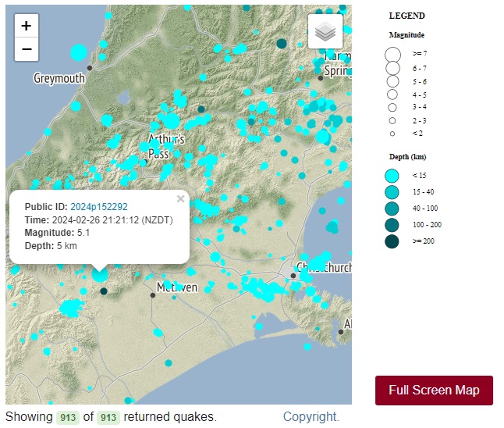Click the first 913 count badge
Viewport: 504px width, 428px height.
pos(68,417)
